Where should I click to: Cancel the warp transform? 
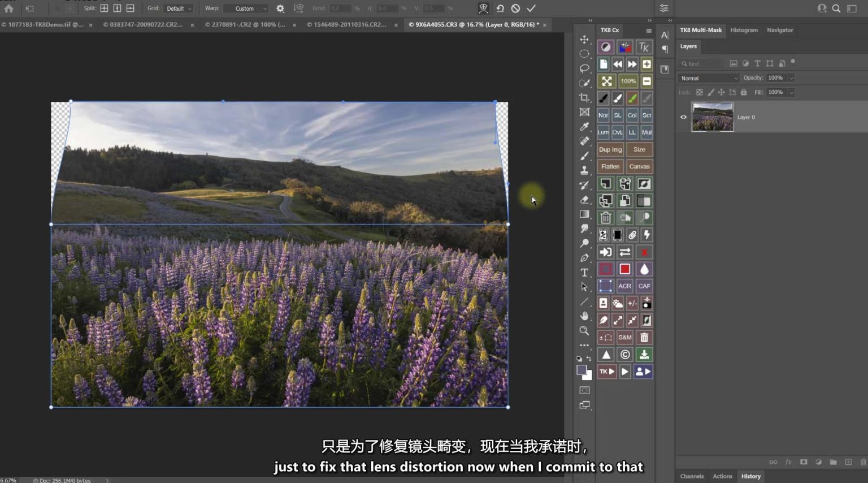tap(515, 8)
